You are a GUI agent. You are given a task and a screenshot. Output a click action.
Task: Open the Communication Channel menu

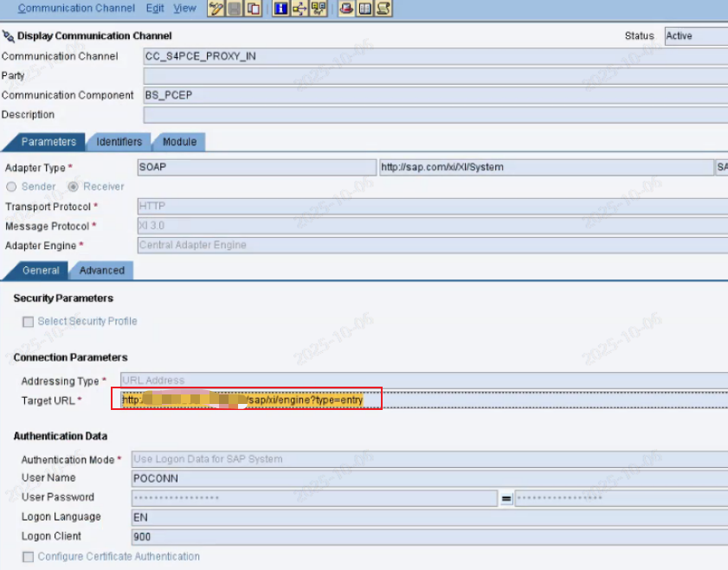(x=76, y=8)
